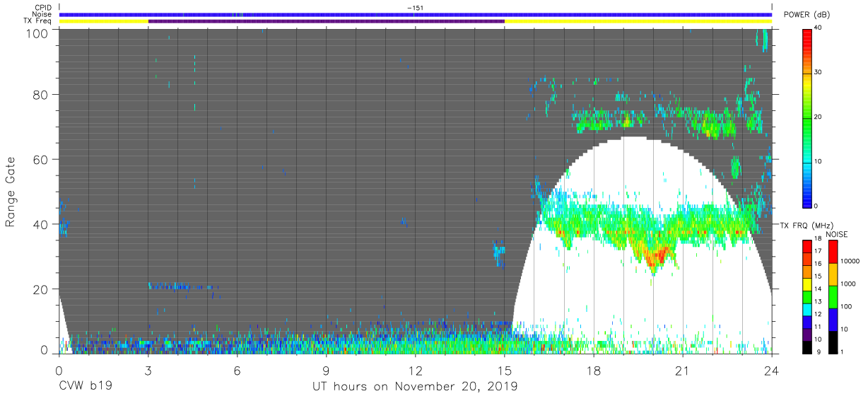Select the -151 CPID value

pyautogui.click(x=415, y=8)
